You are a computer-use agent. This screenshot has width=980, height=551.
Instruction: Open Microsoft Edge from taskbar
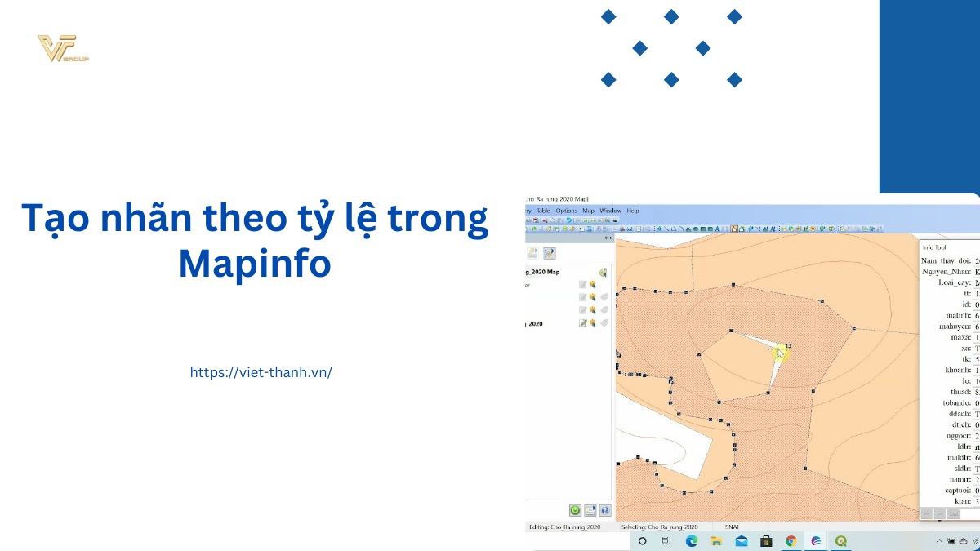point(691,541)
